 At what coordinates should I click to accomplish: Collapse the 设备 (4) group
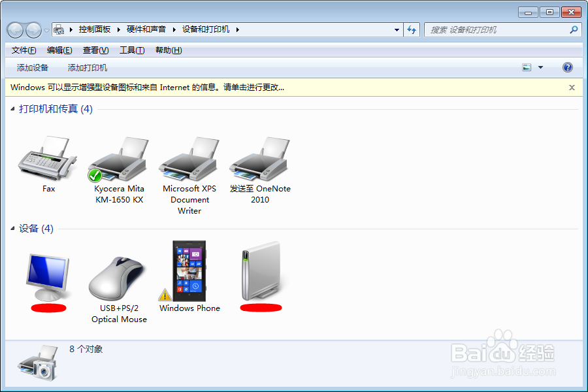pyautogui.click(x=12, y=229)
